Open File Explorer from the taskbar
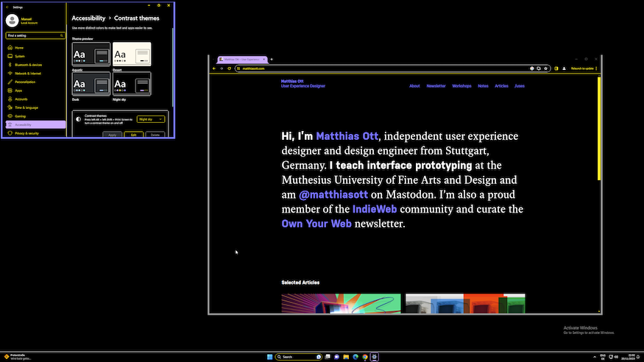Viewport: 644px width, 362px height. coord(346,357)
